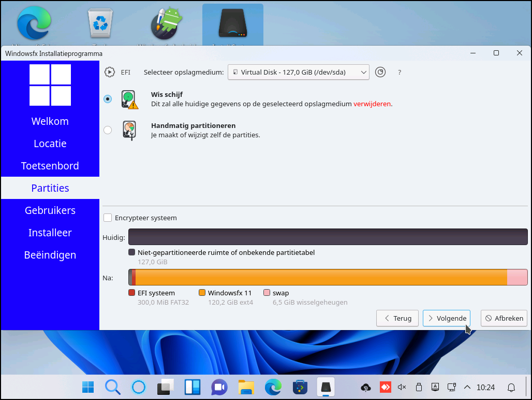Click the question mark help icon

click(400, 73)
